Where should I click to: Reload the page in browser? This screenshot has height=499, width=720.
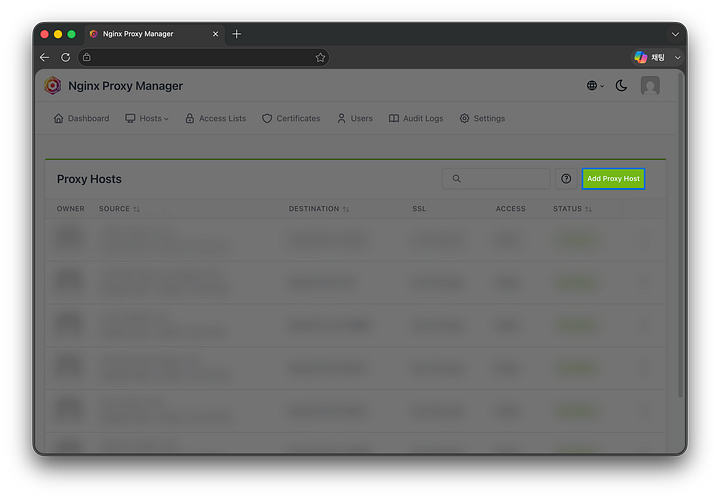pyautogui.click(x=66, y=57)
